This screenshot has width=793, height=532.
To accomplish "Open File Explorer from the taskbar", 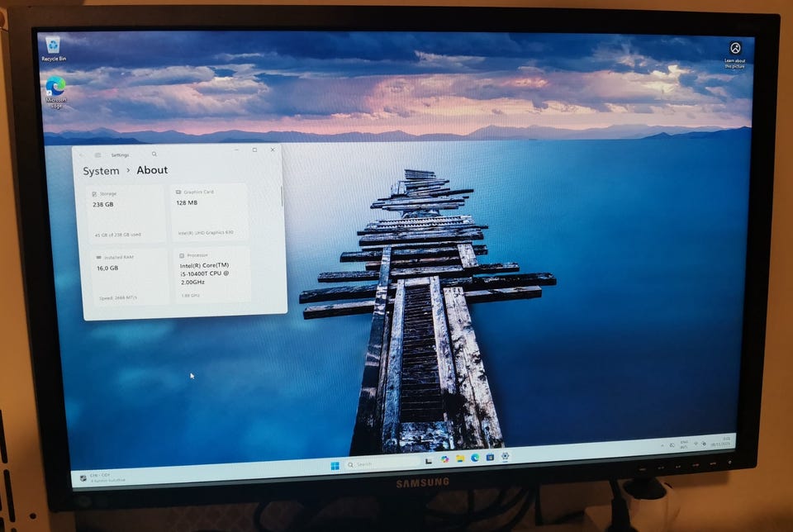I will (460, 458).
